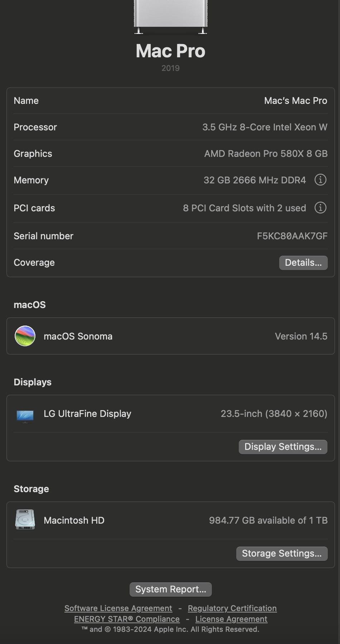
Task: Click the Macintosh HD storage label
Action: (74, 520)
